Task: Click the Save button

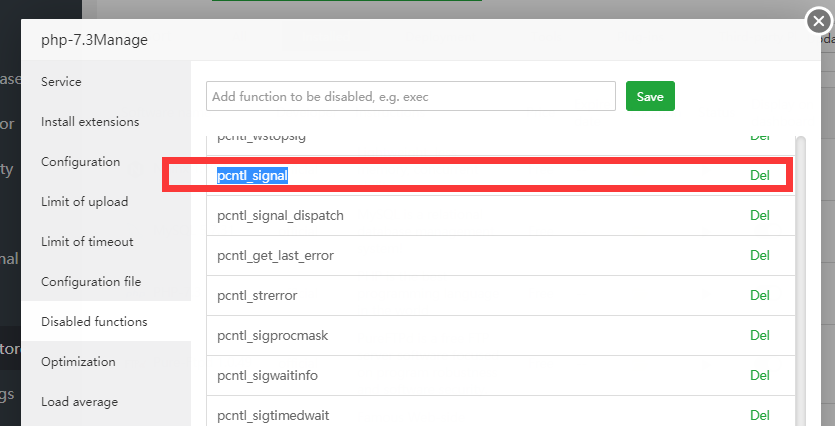Action: click(650, 96)
